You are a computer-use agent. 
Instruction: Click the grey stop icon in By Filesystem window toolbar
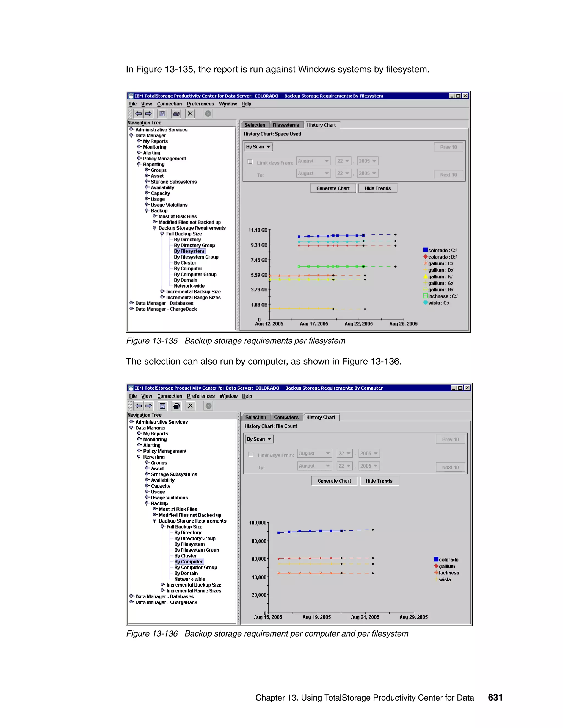click(x=208, y=114)
